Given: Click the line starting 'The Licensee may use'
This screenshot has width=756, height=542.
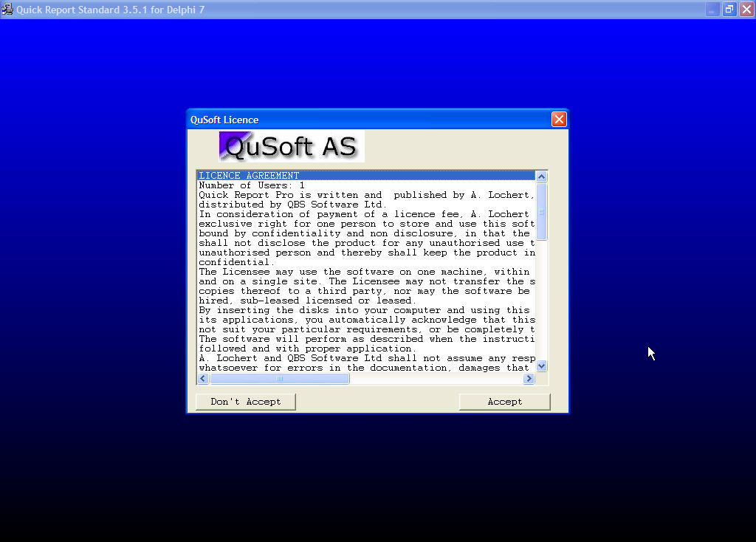Looking at the screenshot, I should click(x=366, y=272).
